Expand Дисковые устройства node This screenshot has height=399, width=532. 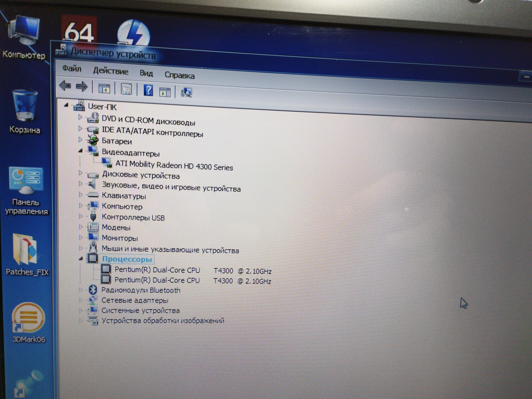point(80,173)
